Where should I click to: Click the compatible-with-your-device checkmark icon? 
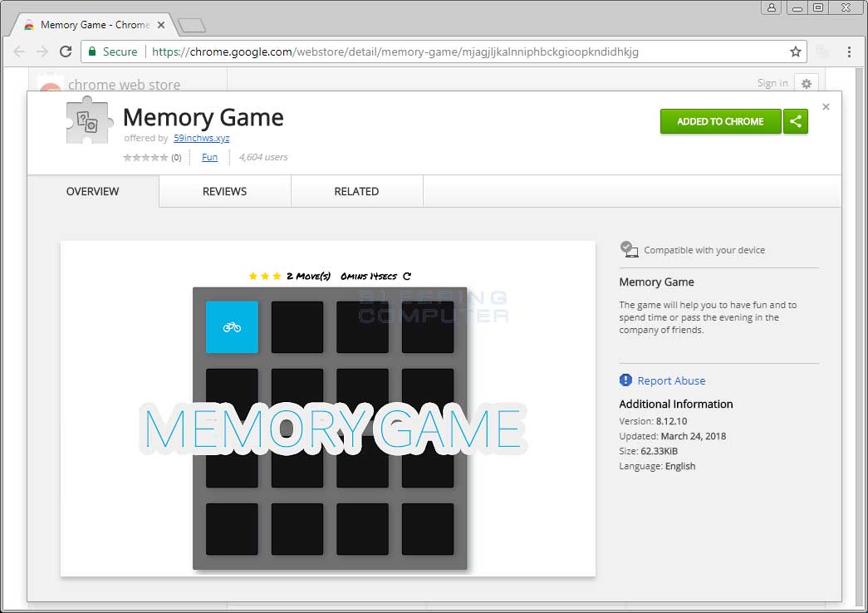[x=625, y=248]
